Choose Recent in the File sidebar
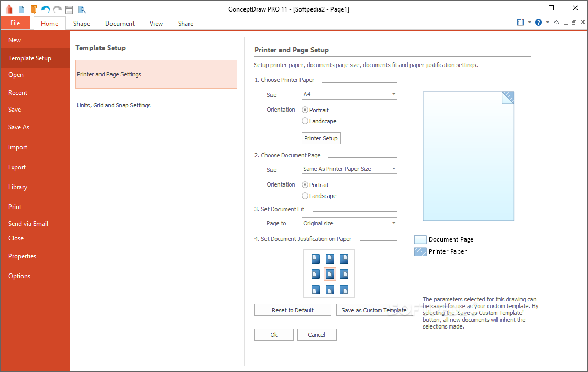This screenshot has height=372, width=588. (x=35, y=93)
